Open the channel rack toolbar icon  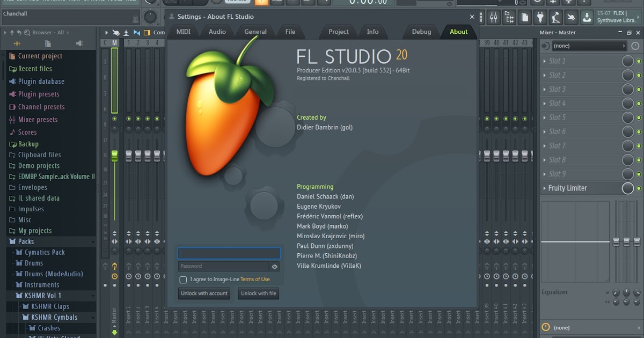click(x=481, y=17)
